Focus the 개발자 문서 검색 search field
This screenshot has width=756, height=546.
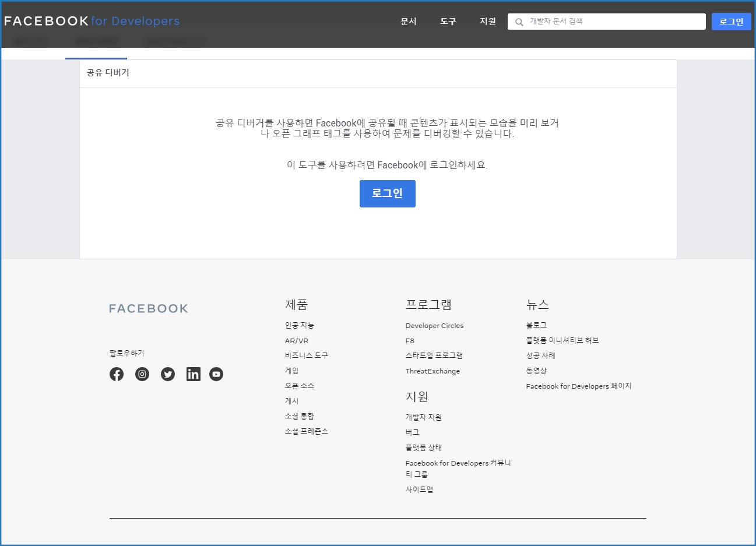click(x=612, y=22)
